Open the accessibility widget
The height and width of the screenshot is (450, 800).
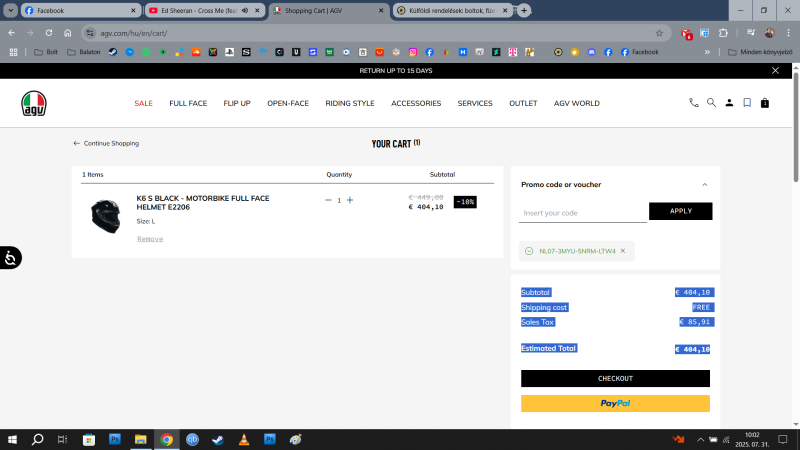[10, 258]
